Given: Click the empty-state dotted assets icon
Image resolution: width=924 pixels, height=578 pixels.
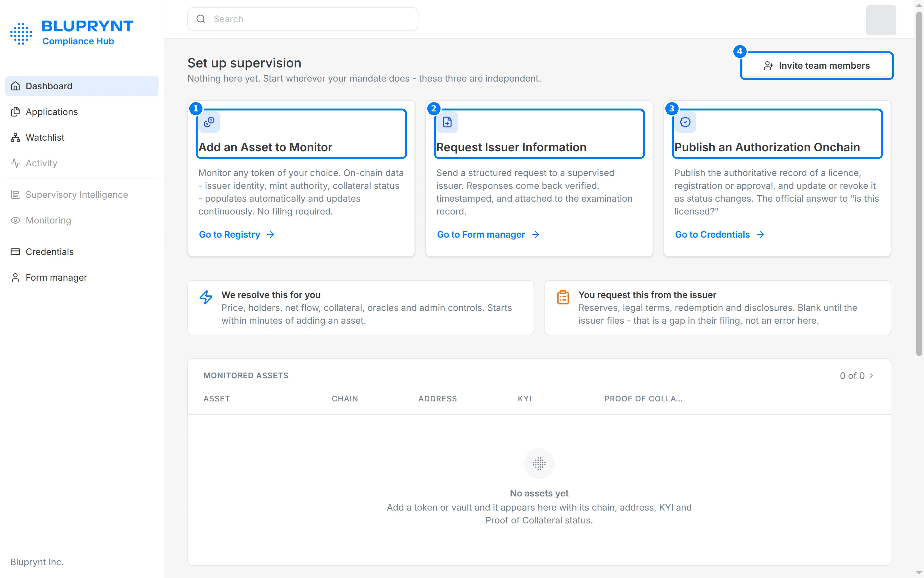Looking at the screenshot, I should [539, 463].
